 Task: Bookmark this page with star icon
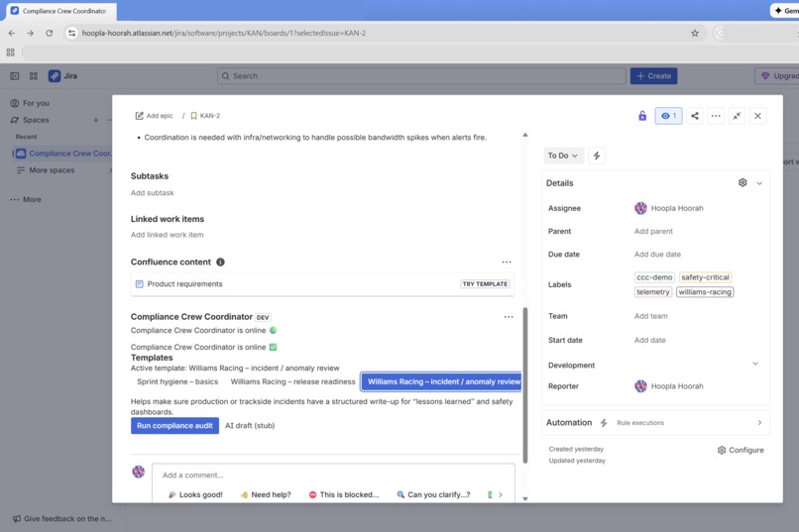(x=695, y=33)
